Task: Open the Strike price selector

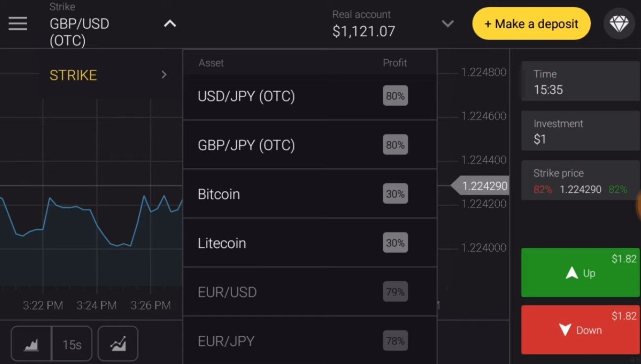Action: click(580, 181)
